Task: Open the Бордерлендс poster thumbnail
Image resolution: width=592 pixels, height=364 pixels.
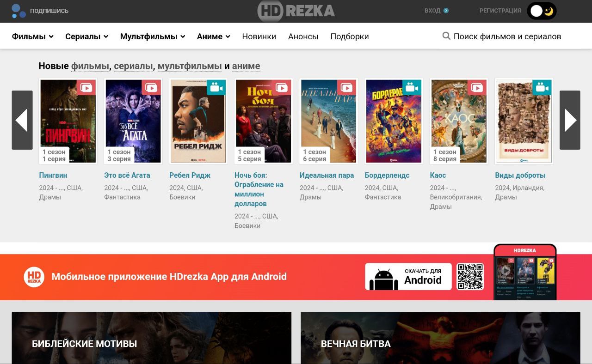Action: [394, 121]
